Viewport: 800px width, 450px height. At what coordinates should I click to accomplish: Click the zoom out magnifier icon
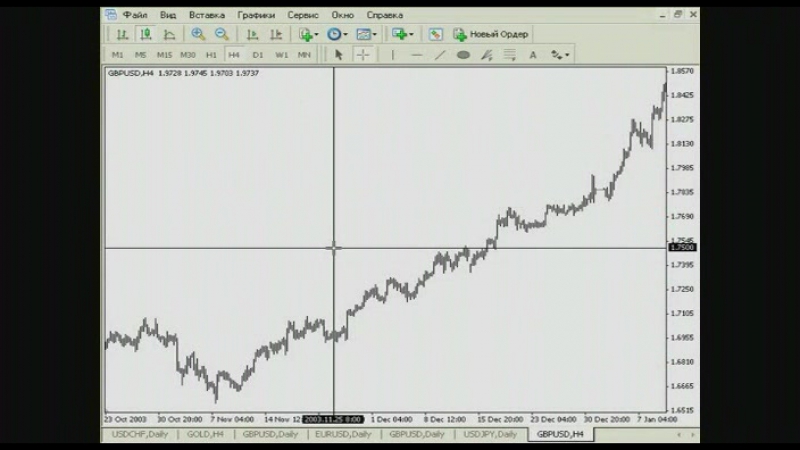click(220, 34)
